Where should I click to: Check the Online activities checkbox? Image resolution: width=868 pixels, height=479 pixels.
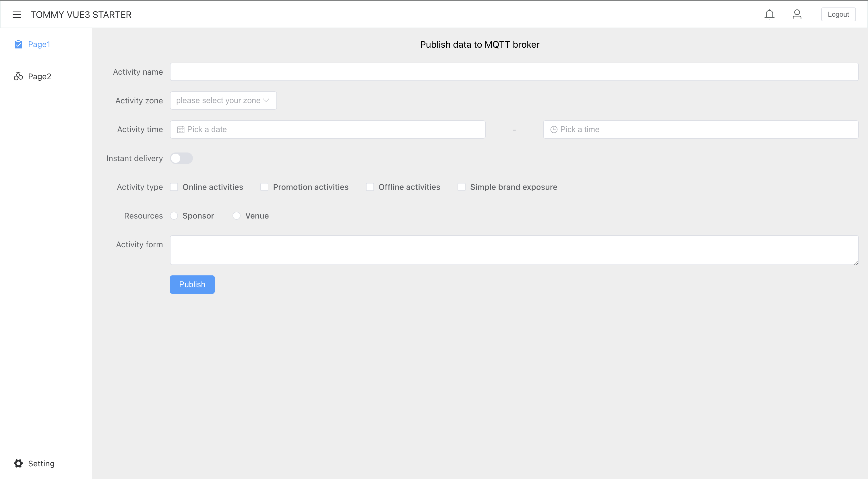pos(174,187)
